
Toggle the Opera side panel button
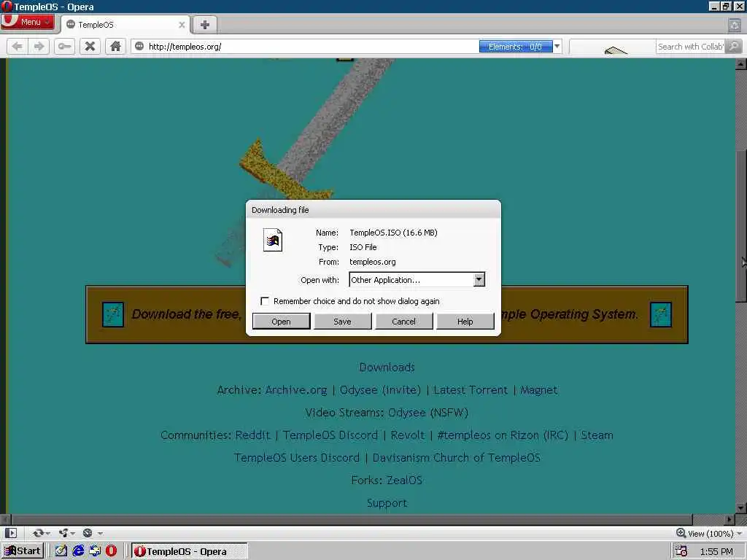tap(11, 533)
